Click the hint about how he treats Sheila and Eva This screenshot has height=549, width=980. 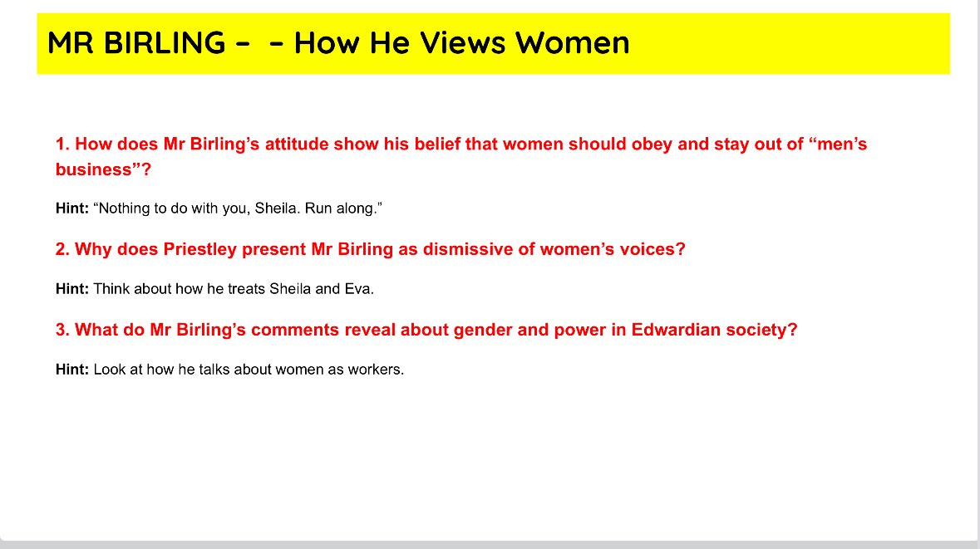[x=214, y=288]
